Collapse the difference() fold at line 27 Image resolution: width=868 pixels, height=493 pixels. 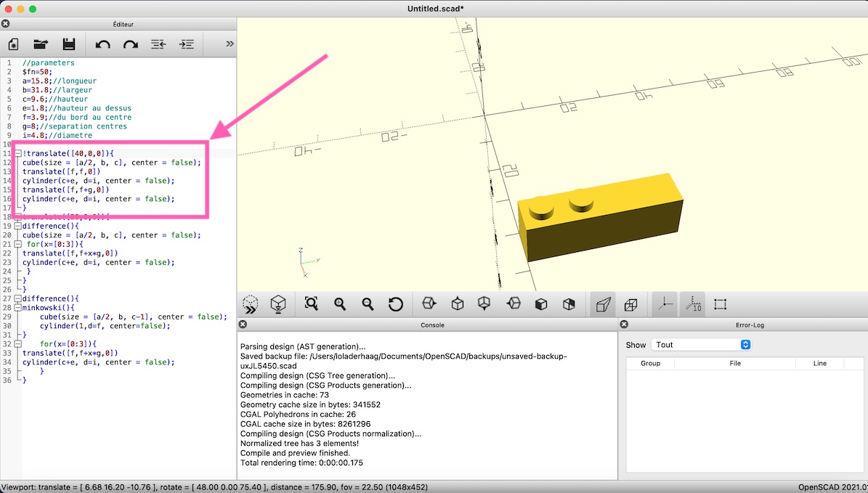17,298
